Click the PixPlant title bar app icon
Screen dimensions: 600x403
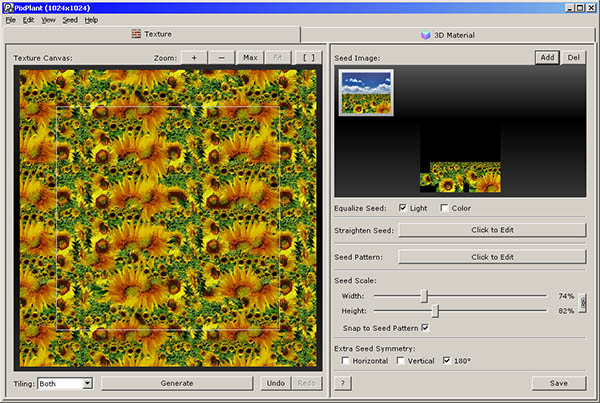[8, 7]
